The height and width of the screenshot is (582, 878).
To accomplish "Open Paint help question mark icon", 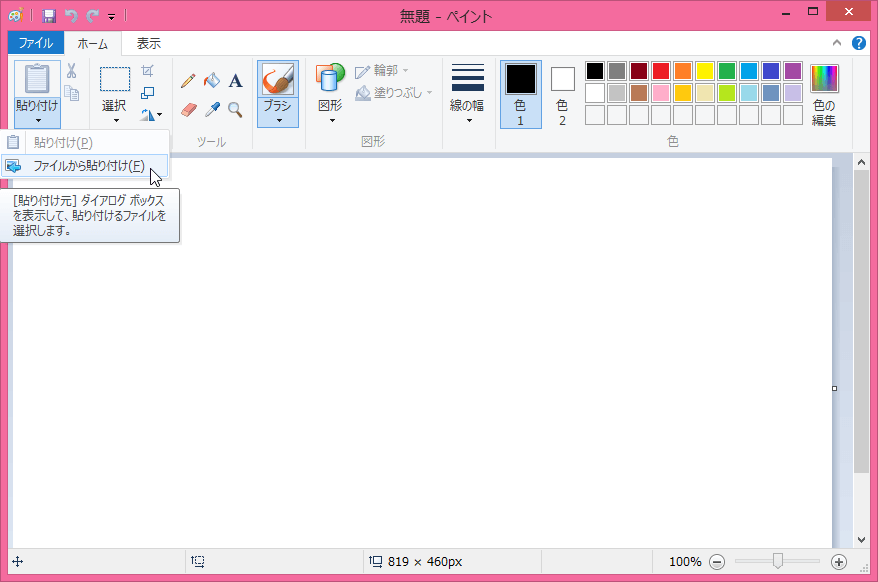I will 858,43.
